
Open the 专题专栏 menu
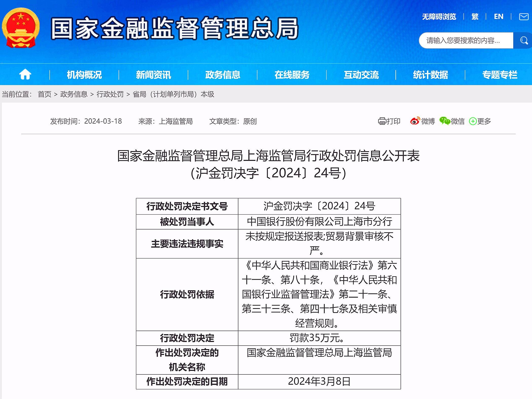point(500,75)
